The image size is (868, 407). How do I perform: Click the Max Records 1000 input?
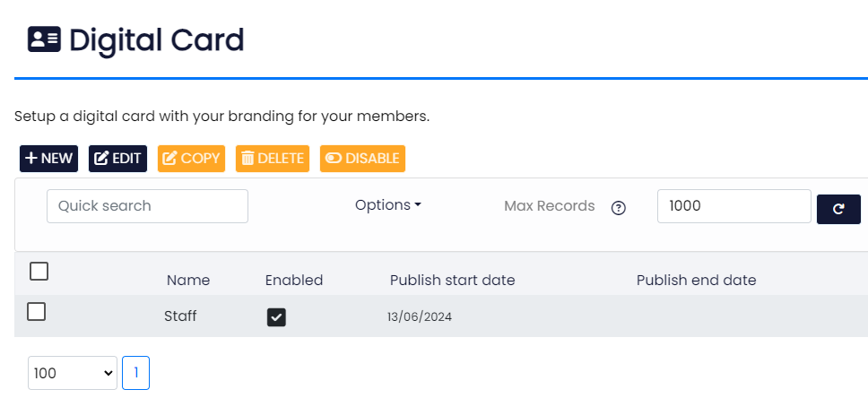(x=734, y=206)
